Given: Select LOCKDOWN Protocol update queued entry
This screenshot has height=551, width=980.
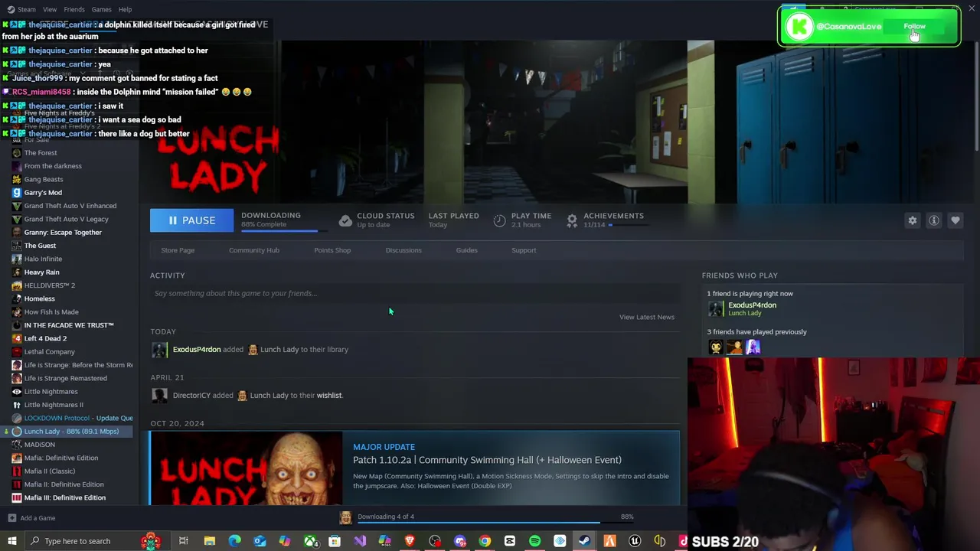Looking at the screenshot, I should click(x=73, y=419).
